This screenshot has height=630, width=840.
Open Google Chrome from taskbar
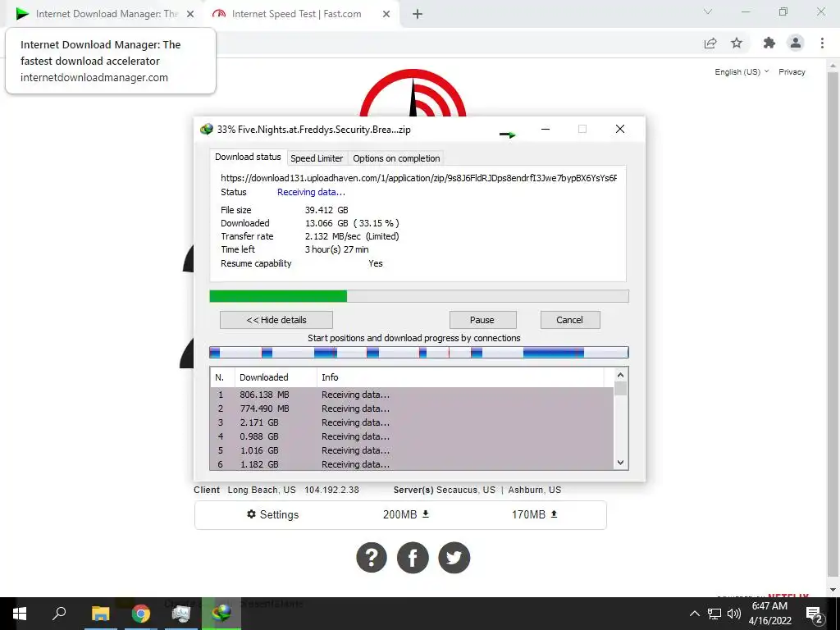[x=141, y=614]
